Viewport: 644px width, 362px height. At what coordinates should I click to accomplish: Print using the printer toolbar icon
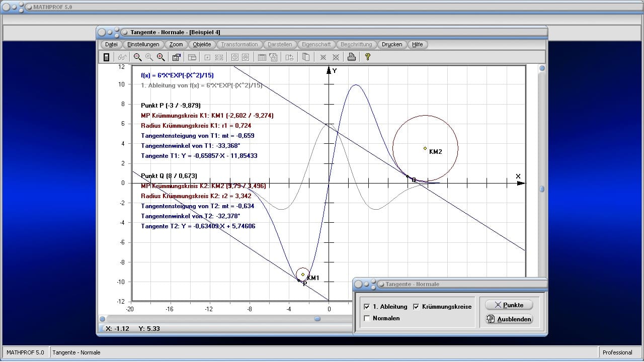click(x=352, y=57)
